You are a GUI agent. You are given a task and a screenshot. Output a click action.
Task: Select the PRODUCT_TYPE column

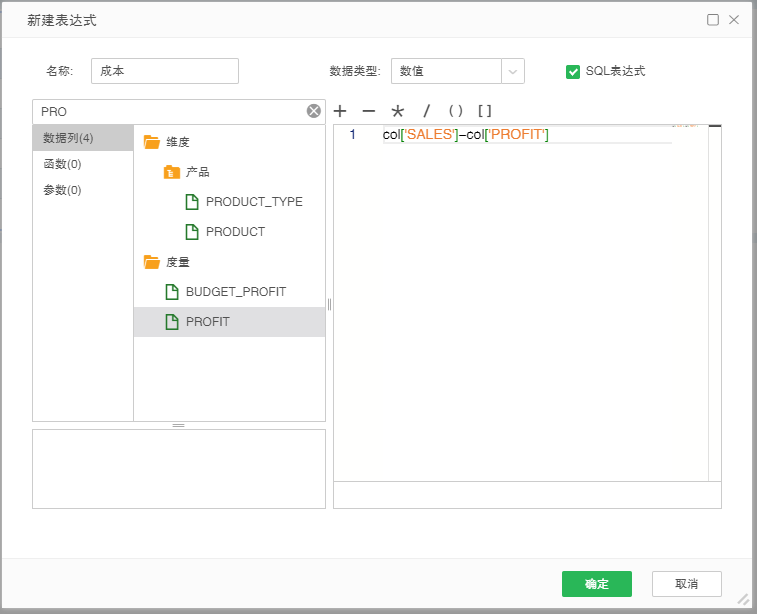[x=253, y=202]
